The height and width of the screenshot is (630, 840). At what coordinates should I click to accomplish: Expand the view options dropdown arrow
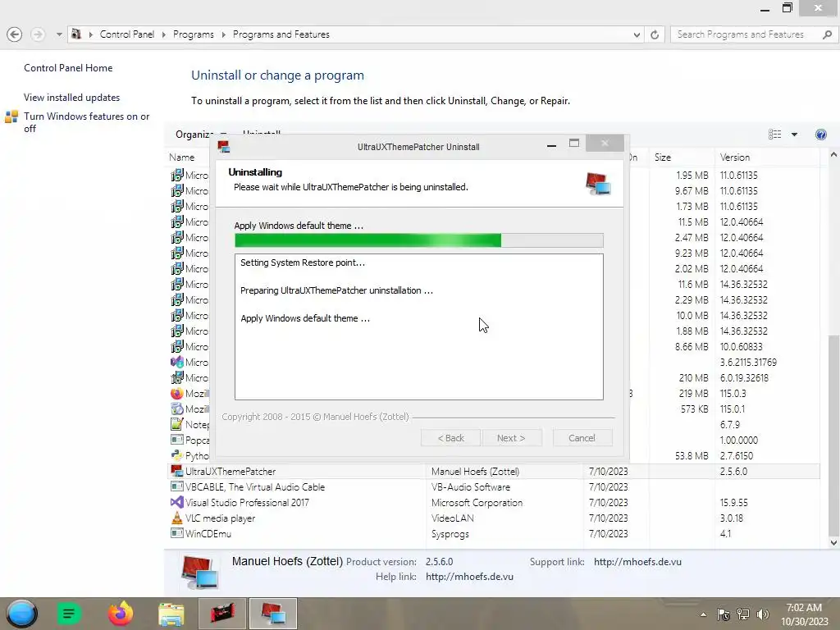(x=794, y=135)
